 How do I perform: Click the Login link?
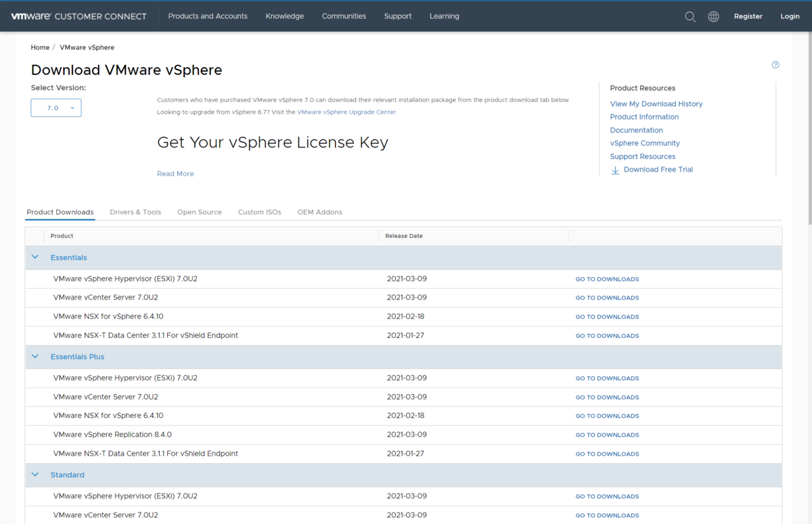pyautogui.click(x=790, y=16)
